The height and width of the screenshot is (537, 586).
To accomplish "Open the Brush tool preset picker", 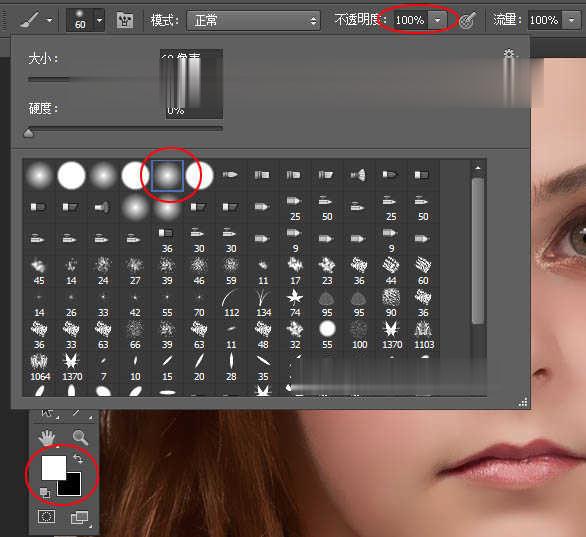I will point(30,19).
